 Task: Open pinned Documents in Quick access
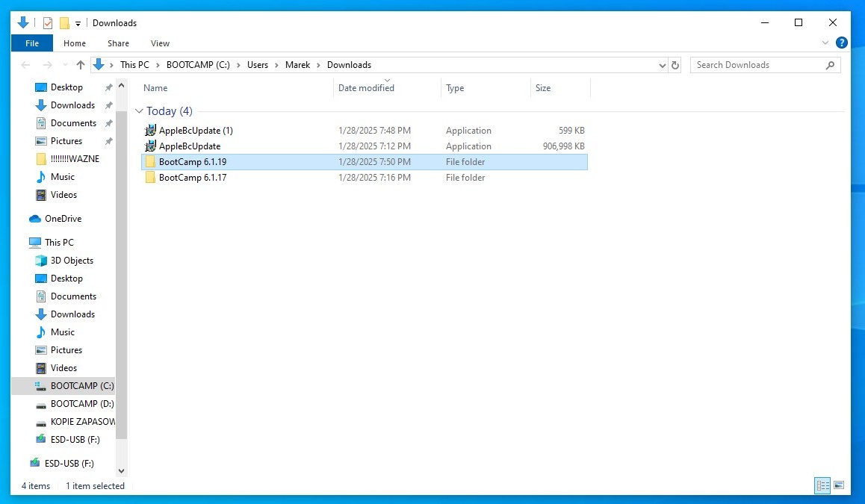(x=73, y=123)
